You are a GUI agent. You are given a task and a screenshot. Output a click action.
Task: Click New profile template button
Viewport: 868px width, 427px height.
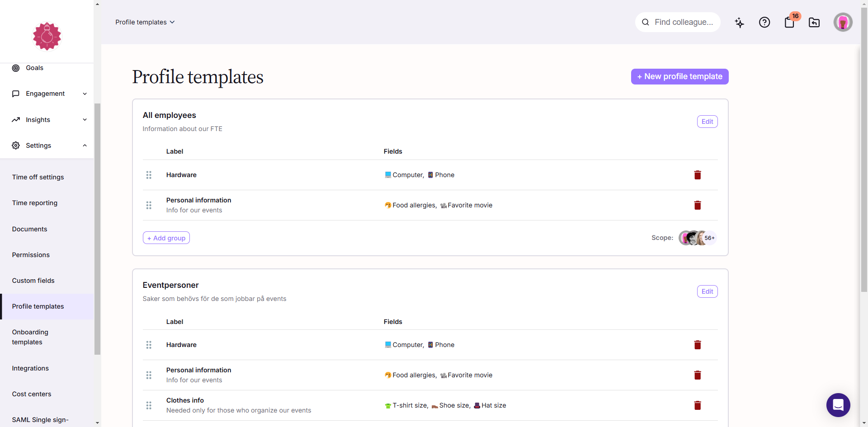point(679,76)
